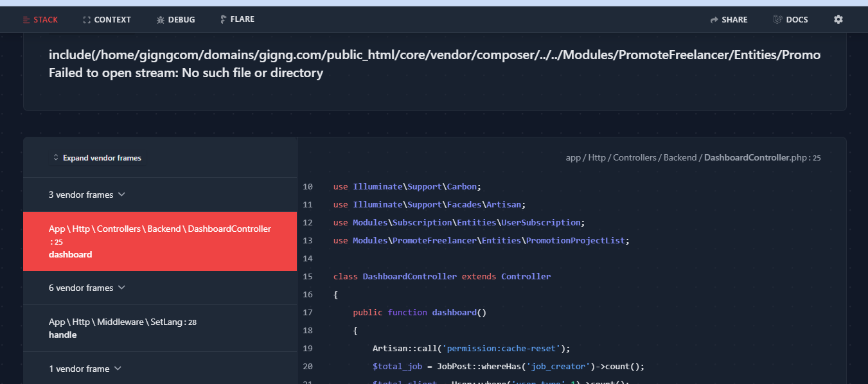The image size is (868, 384).
Task: Click code line 11 Artisan facade import
Action: pos(430,204)
